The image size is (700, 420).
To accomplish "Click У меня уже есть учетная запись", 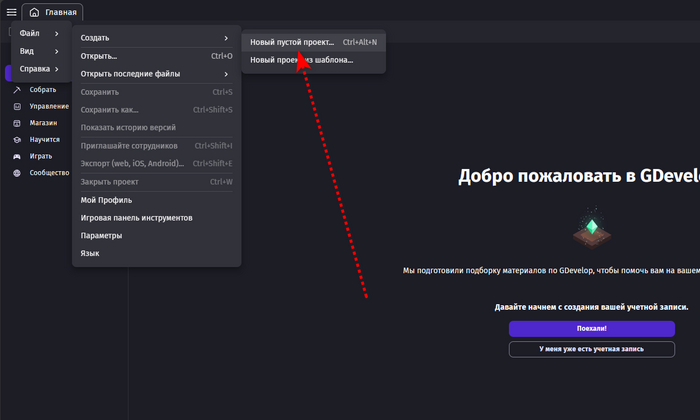I will (x=592, y=349).
